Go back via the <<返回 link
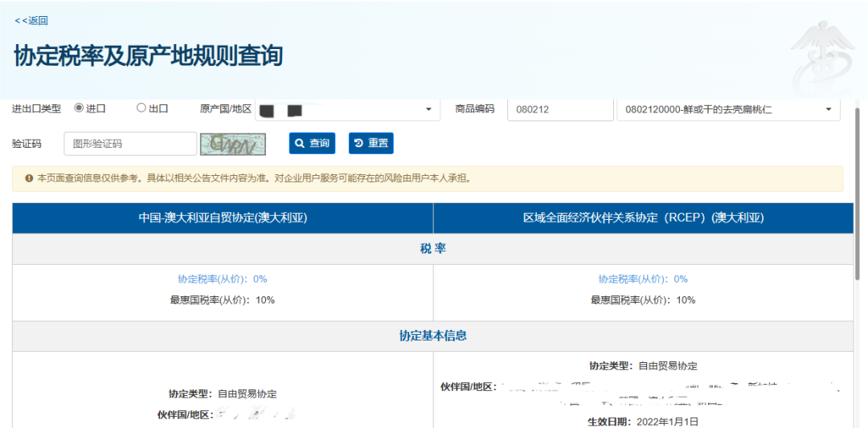The image size is (868, 428). (x=31, y=21)
